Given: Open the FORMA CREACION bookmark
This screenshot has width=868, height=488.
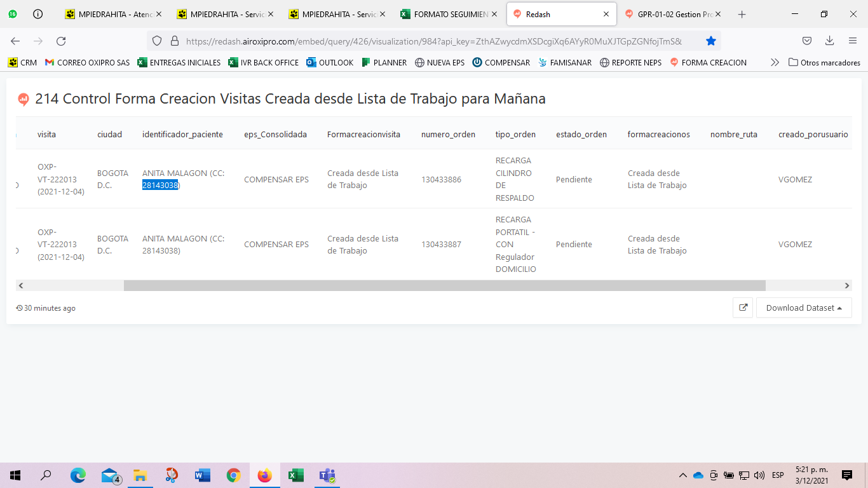Looking at the screenshot, I should tap(708, 62).
